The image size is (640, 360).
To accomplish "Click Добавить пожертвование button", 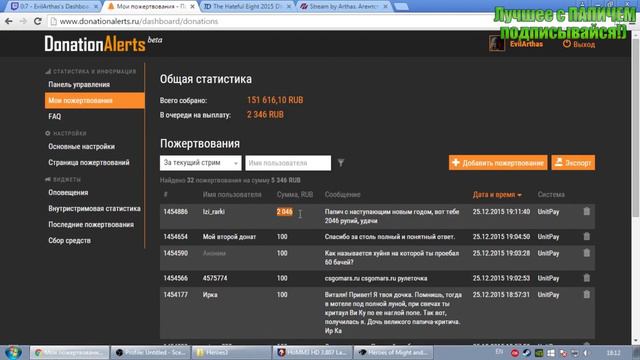I will [x=498, y=163].
